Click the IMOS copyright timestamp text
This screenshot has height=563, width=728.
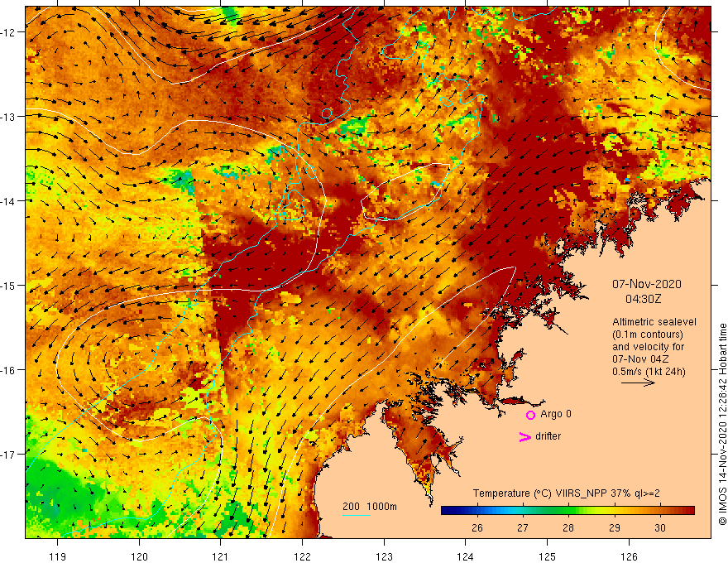[722, 425]
